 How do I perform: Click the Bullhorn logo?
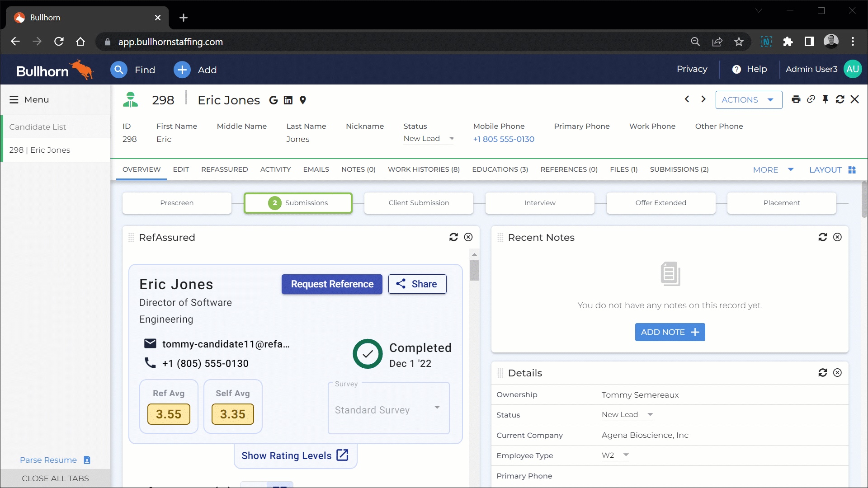55,70
